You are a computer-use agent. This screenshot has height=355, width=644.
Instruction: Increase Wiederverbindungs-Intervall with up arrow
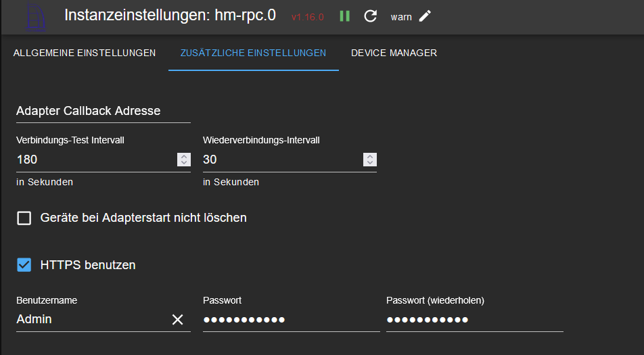[x=370, y=156]
